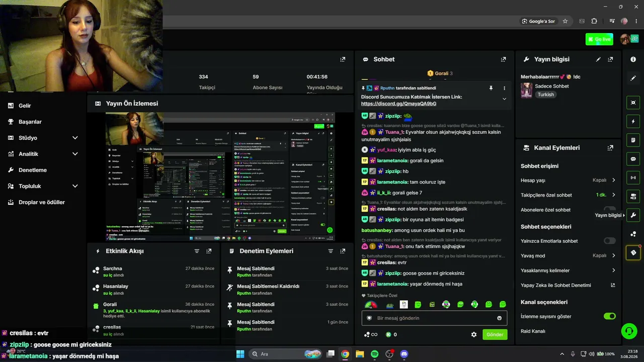The width and height of the screenshot is (644, 362).
Task: Open the green headset support button
Action: tap(629, 331)
